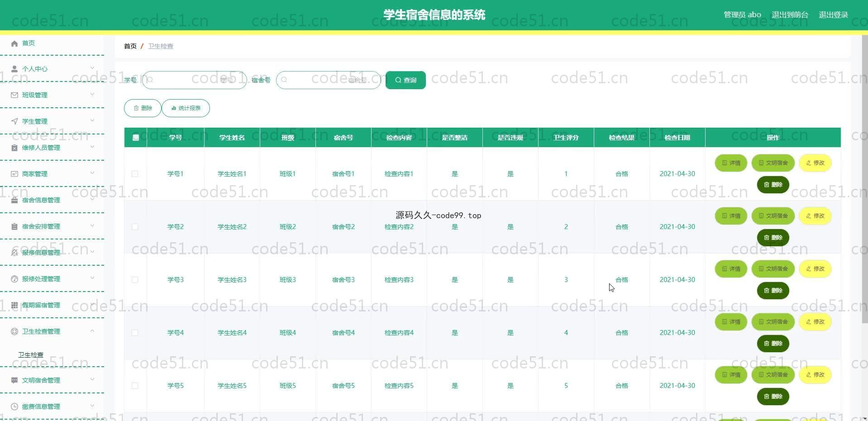The image size is (868, 421).
Task: Open 报修信息管理 sidebar item
Action: 52,253
